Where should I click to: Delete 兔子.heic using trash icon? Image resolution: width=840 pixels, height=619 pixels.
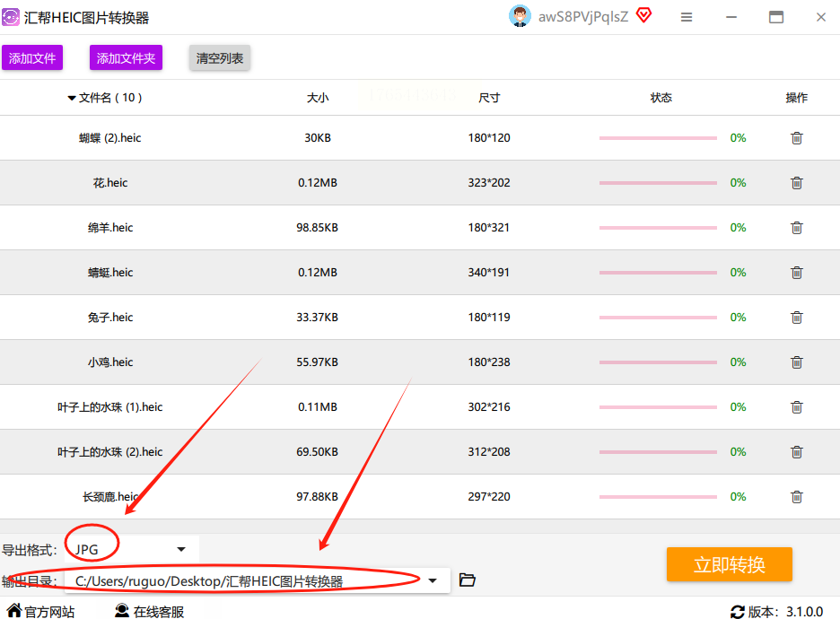click(x=797, y=318)
